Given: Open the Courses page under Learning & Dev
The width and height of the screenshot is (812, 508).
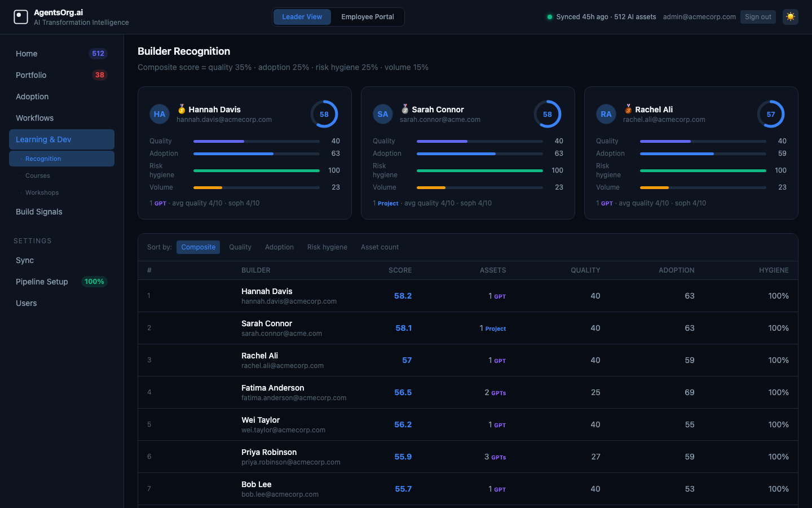Looking at the screenshot, I should (x=37, y=176).
